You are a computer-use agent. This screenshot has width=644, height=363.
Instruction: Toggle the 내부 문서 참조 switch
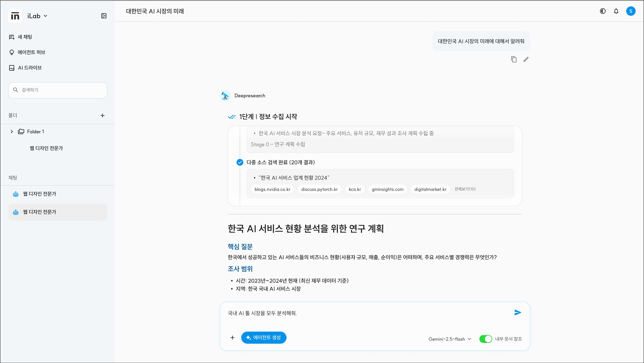pos(486,339)
